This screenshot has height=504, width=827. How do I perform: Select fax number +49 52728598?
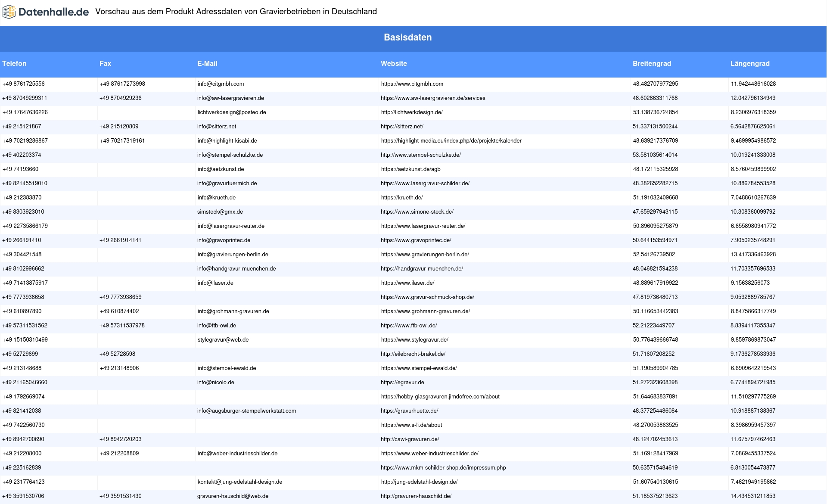tap(118, 354)
